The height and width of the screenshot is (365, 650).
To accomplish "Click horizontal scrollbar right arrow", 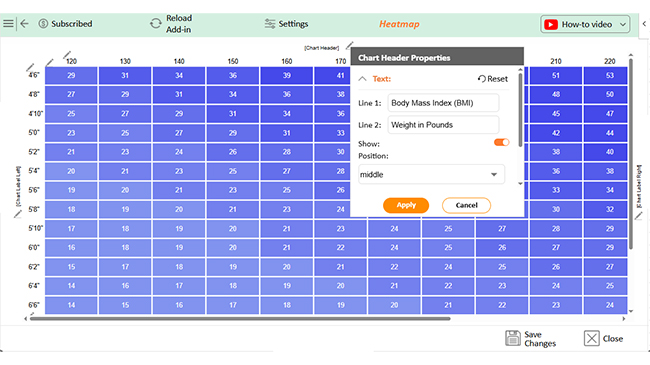I will (624, 319).
